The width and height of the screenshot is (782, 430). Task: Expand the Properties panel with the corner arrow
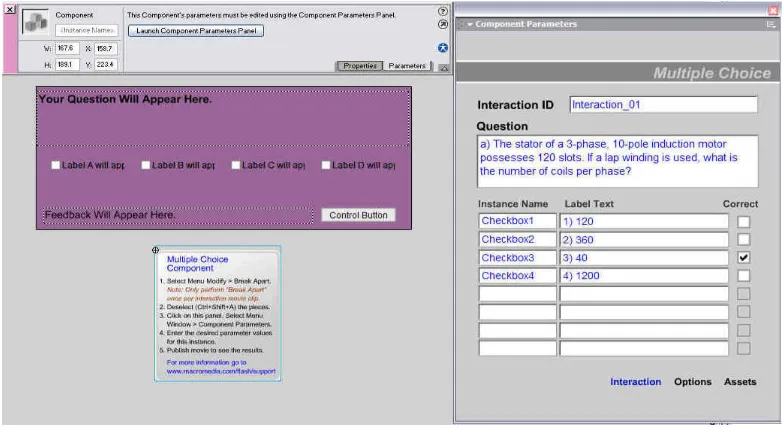click(x=443, y=67)
